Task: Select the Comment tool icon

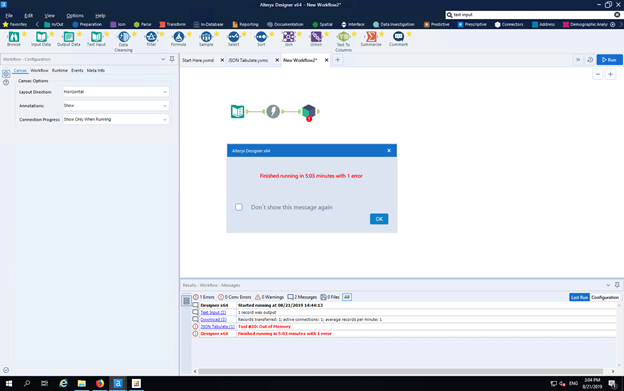Action: tap(398, 37)
